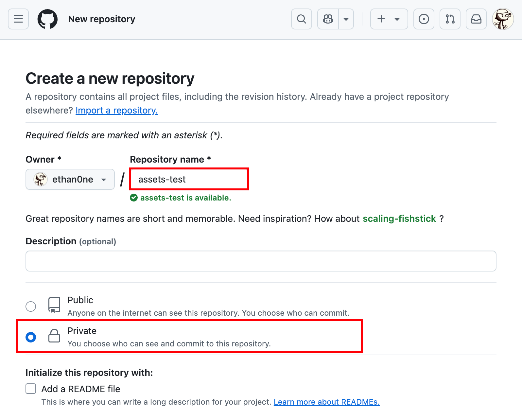The width and height of the screenshot is (522, 420).
Task: Open Learn more about READMEs link
Action: 327,402
